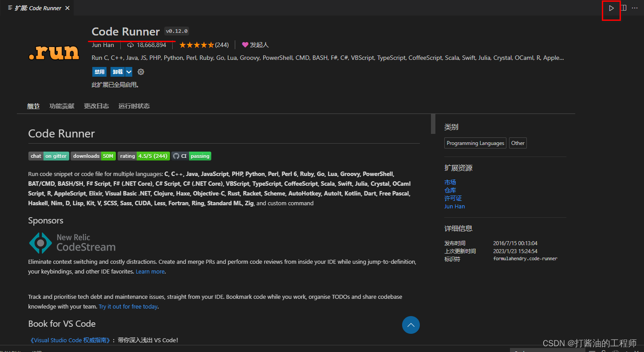This screenshot has height=352, width=644.
Task: Click the .run extension logo image
Action: click(x=54, y=53)
